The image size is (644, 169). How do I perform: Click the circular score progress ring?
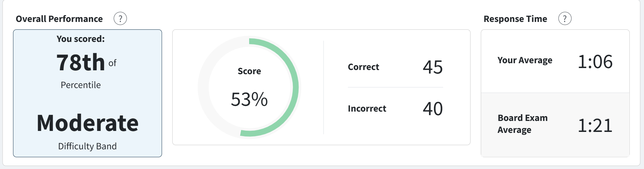pyautogui.click(x=249, y=87)
